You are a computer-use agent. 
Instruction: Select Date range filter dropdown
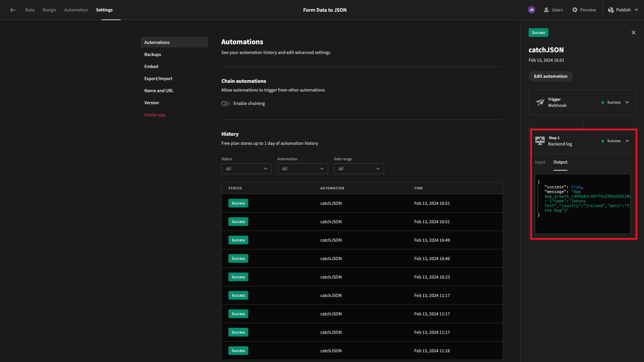(x=359, y=168)
